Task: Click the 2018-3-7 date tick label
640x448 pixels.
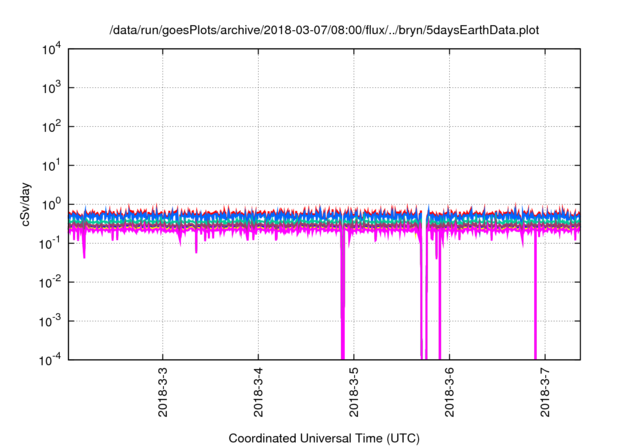Action: (x=545, y=392)
